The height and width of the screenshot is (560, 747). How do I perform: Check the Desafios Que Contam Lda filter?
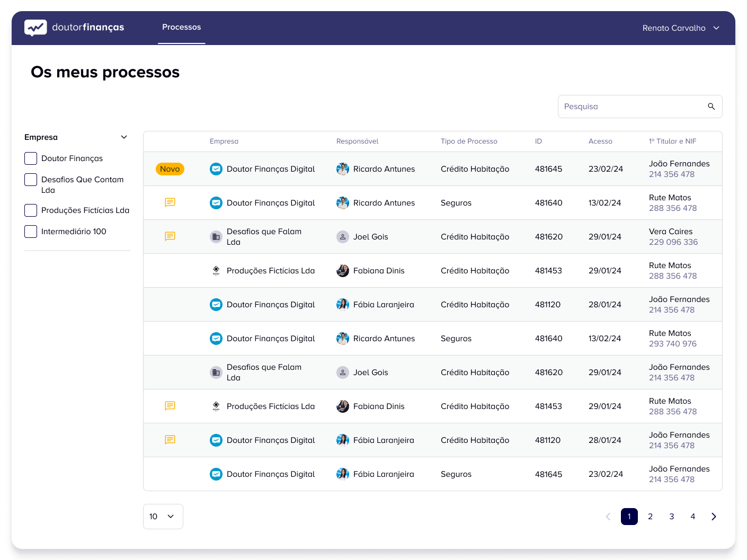coord(31,180)
